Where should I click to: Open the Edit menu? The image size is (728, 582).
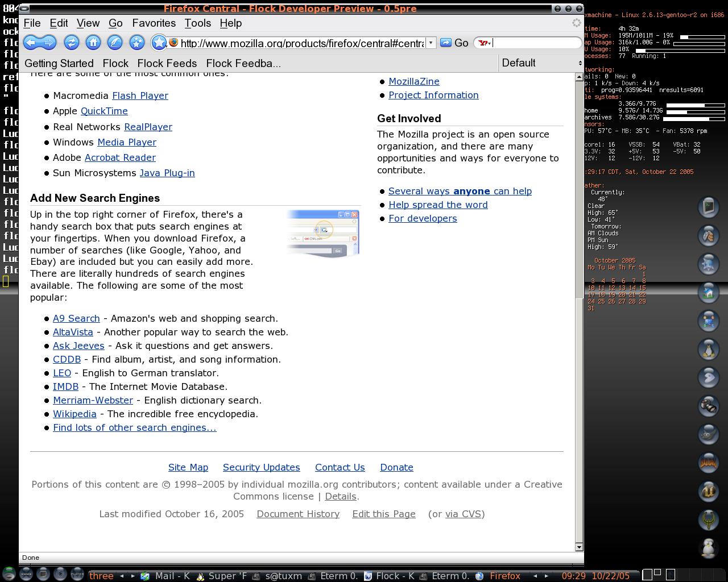59,23
